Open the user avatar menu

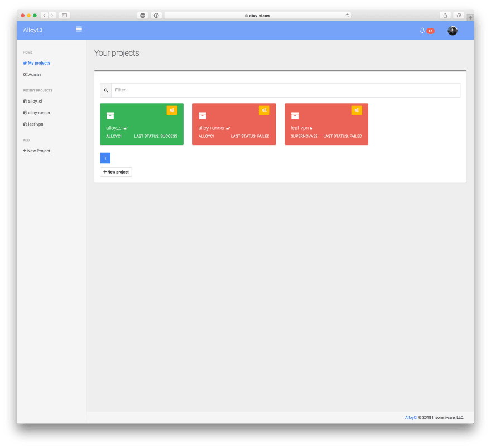pos(452,30)
